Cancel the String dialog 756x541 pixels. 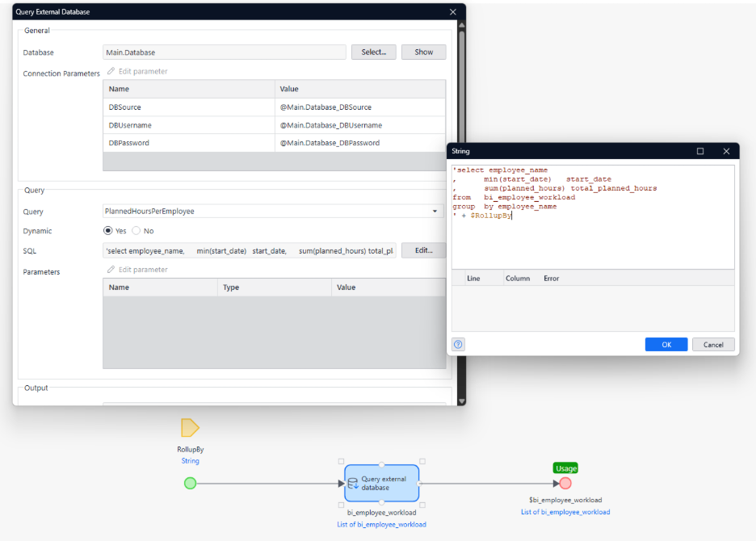point(713,344)
